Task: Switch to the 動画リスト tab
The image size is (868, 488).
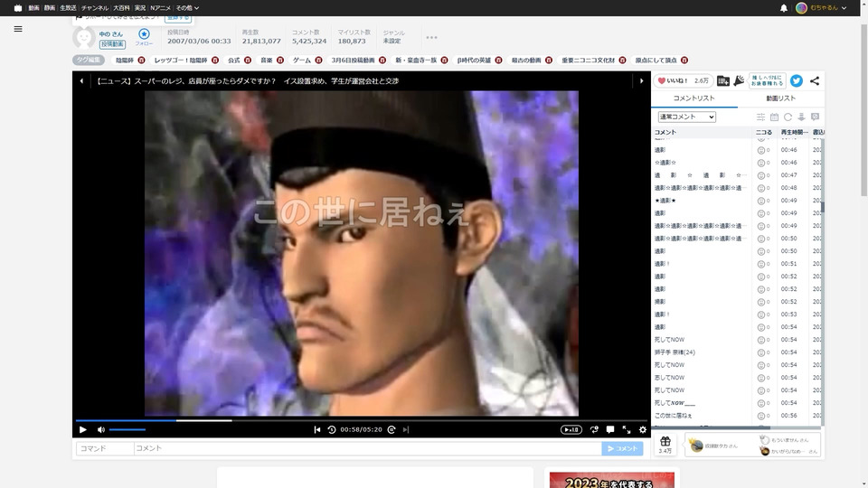Action: coord(780,99)
